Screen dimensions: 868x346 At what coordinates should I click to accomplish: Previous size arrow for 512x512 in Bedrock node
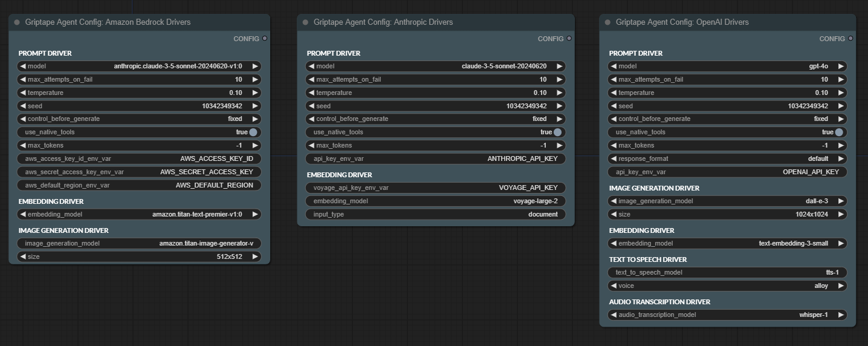(23, 257)
